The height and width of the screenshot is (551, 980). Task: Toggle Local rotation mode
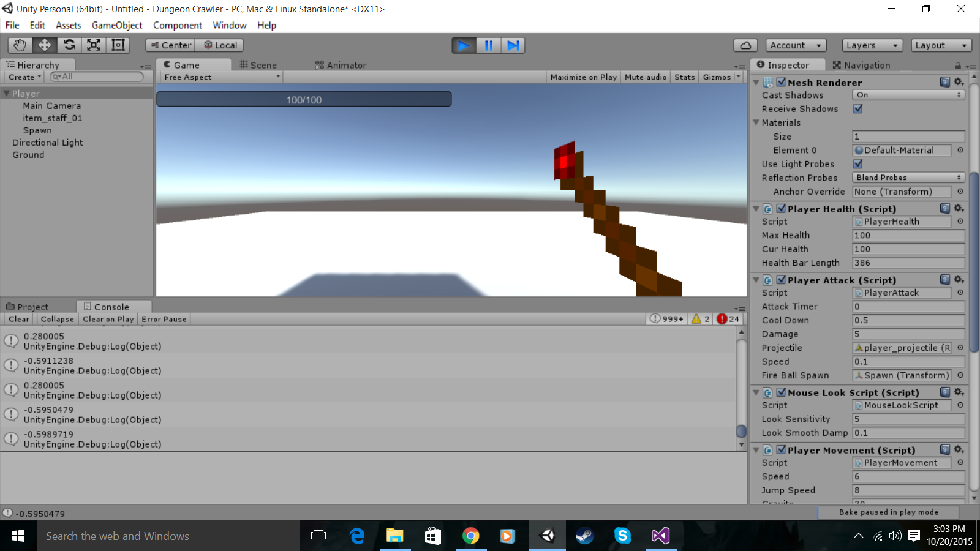coord(219,45)
